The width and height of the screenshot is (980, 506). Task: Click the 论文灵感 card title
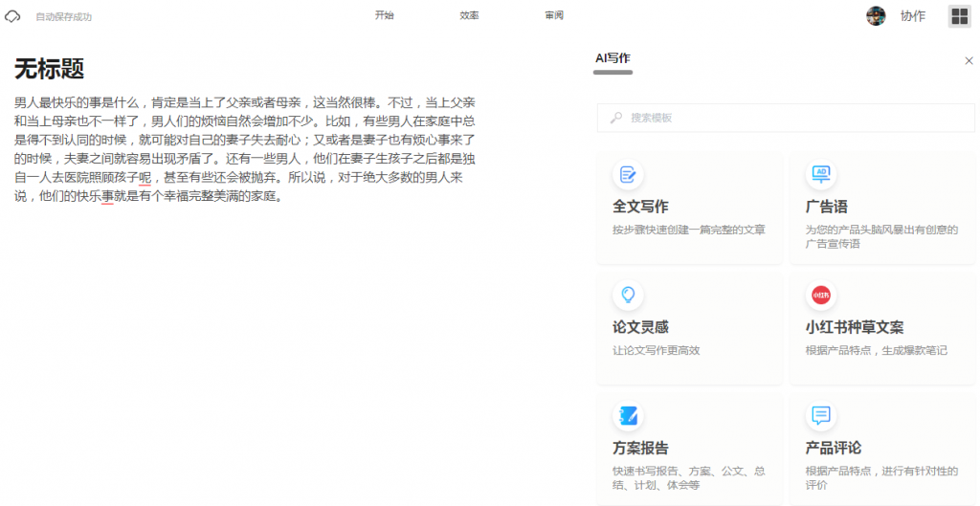coord(640,327)
